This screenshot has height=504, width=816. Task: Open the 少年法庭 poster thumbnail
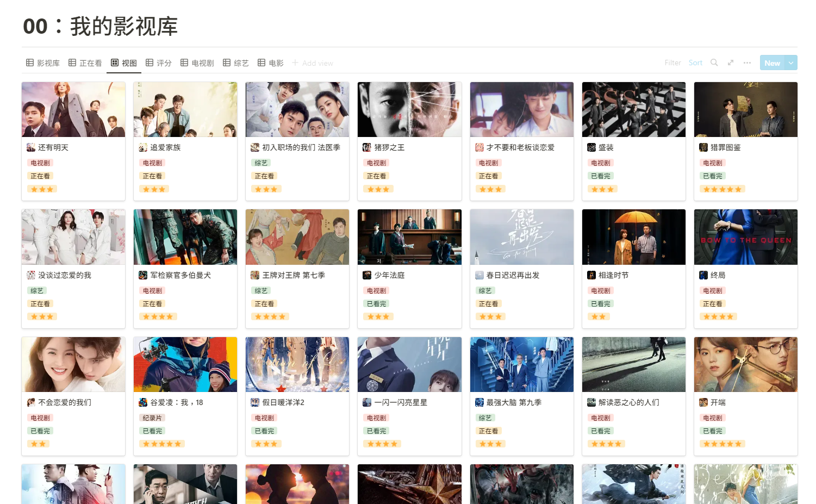coord(409,237)
